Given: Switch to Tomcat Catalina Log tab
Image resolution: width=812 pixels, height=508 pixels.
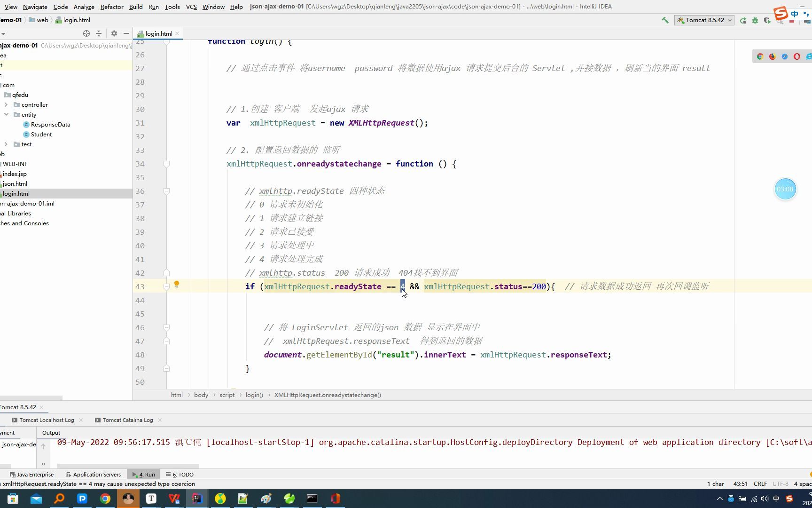Looking at the screenshot, I should coord(128,420).
